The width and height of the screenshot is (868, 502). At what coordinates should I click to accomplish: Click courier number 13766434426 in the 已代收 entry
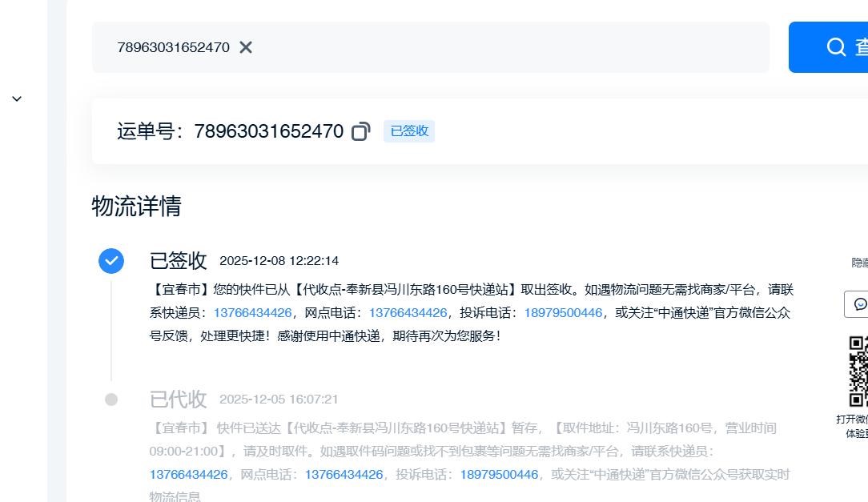coord(188,475)
